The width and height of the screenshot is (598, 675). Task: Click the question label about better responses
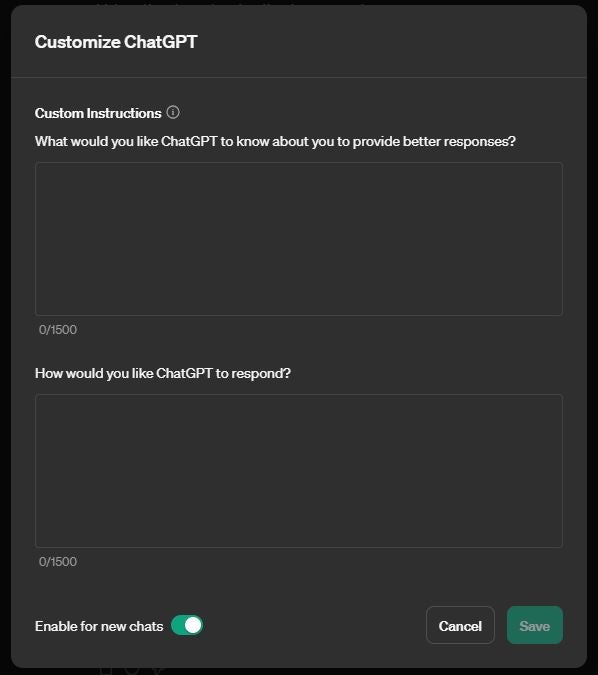[x=275, y=142]
